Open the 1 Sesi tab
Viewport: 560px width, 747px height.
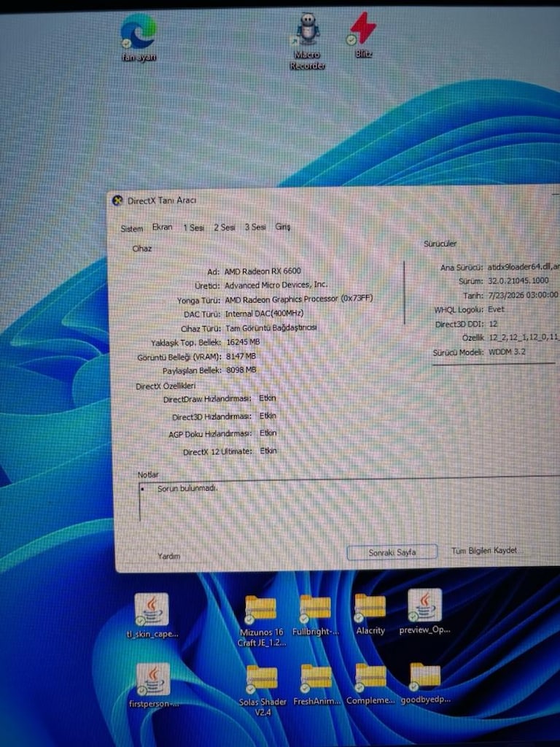click(193, 228)
